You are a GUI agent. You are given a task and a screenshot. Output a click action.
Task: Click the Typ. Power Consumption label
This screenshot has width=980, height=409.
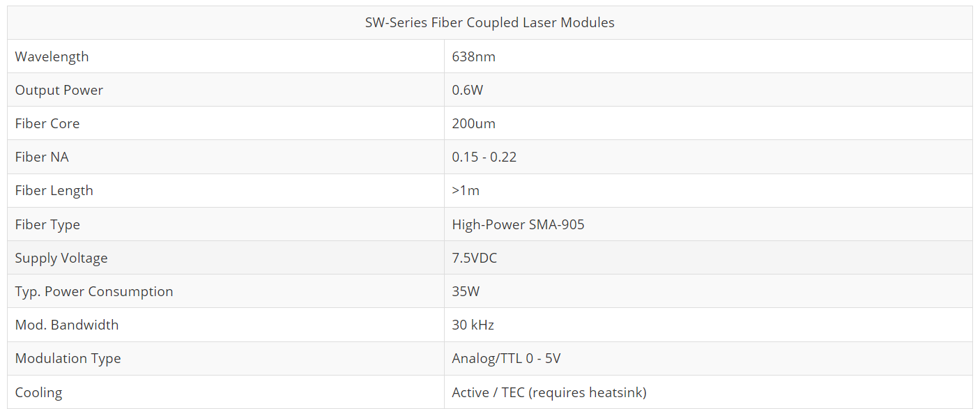click(x=94, y=291)
